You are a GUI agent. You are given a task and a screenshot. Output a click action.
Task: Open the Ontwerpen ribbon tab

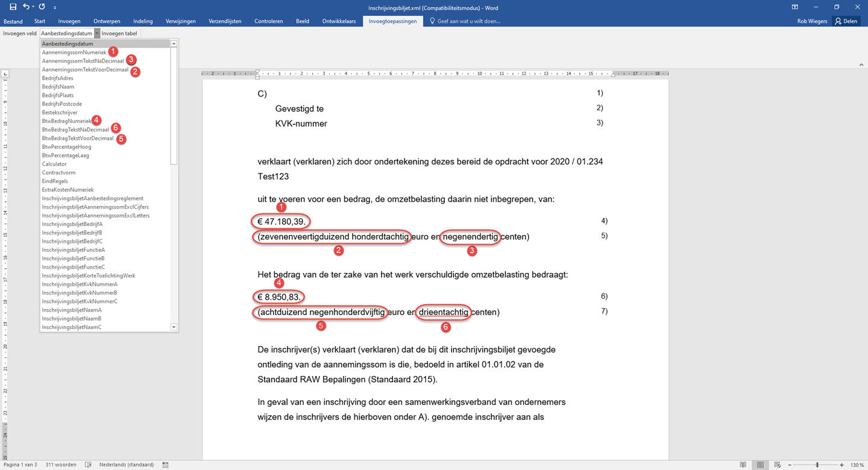click(107, 21)
